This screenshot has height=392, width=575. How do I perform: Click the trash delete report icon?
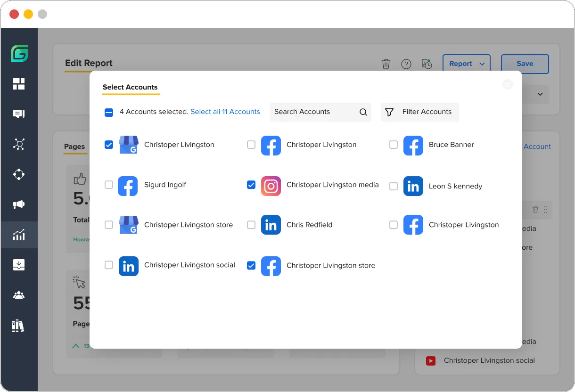[386, 64]
